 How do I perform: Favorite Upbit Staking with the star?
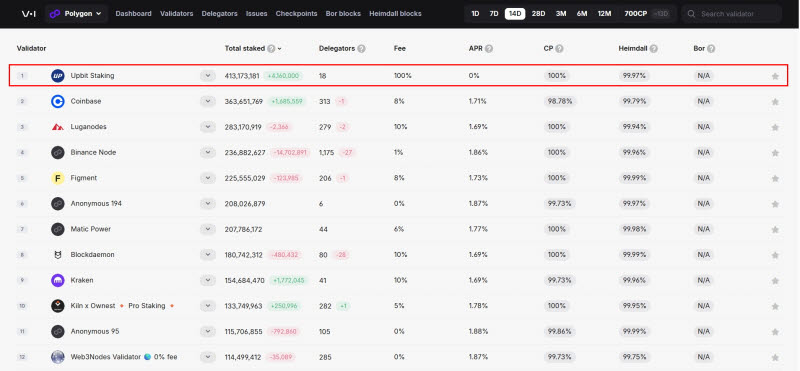(x=775, y=76)
